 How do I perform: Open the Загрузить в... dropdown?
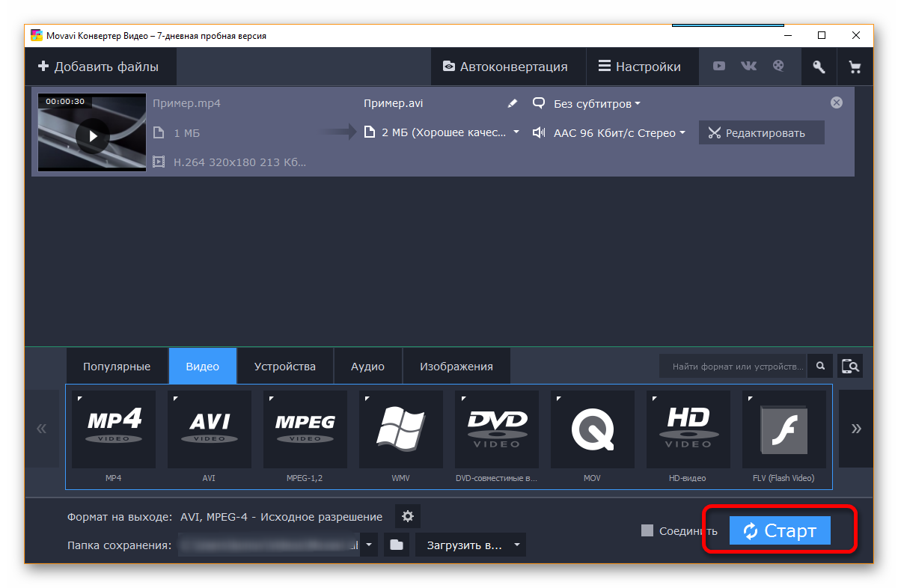click(x=471, y=545)
